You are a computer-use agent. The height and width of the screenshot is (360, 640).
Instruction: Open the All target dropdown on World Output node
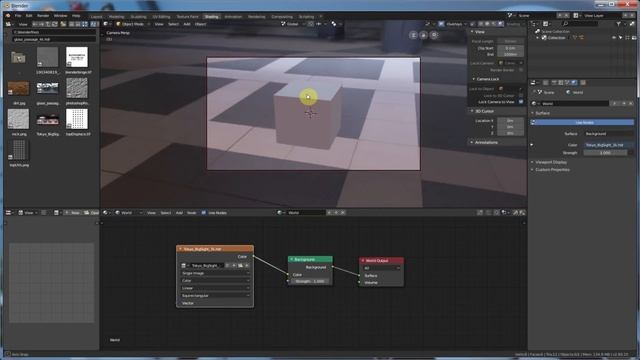[382, 268]
